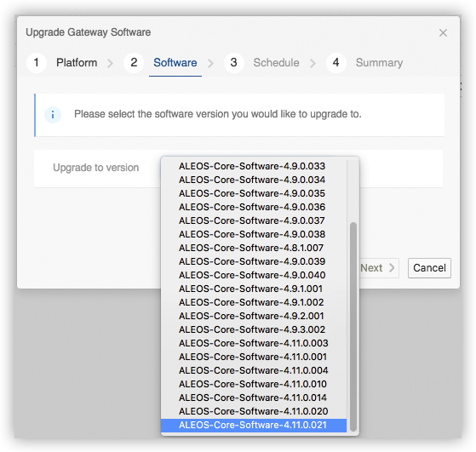The height and width of the screenshot is (452, 476).
Task: Choose ALEOS-Core-Software-4.9.1.002
Action: click(254, 302)
